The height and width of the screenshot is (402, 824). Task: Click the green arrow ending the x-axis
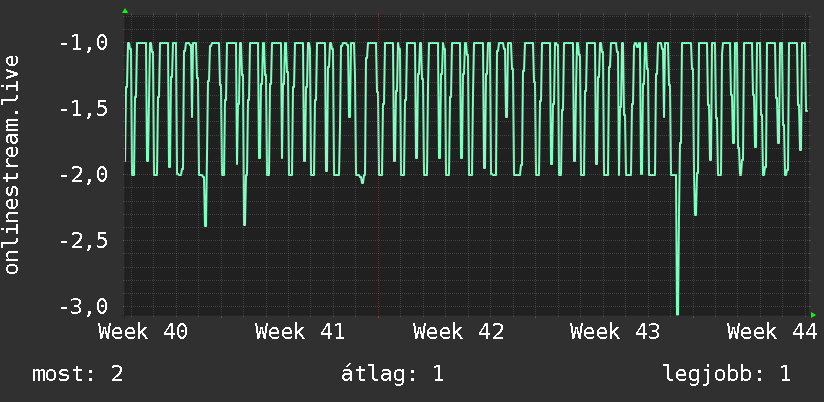813,315
